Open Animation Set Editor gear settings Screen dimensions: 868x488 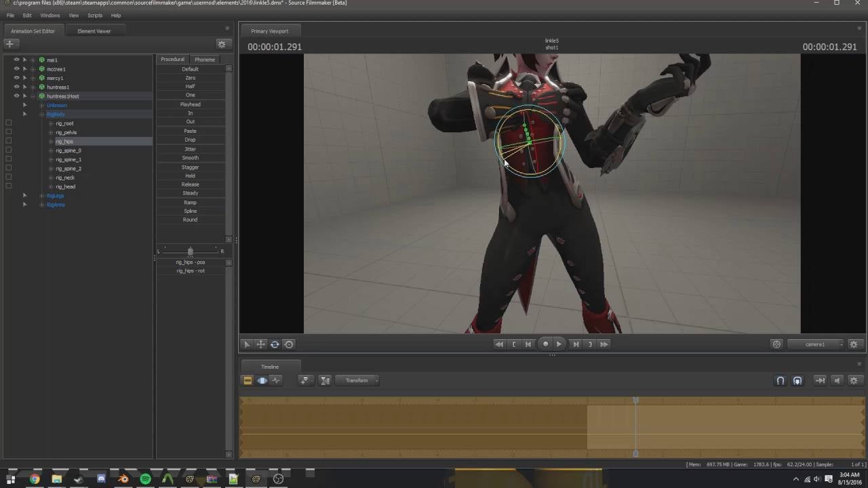[x=221, y=44]
